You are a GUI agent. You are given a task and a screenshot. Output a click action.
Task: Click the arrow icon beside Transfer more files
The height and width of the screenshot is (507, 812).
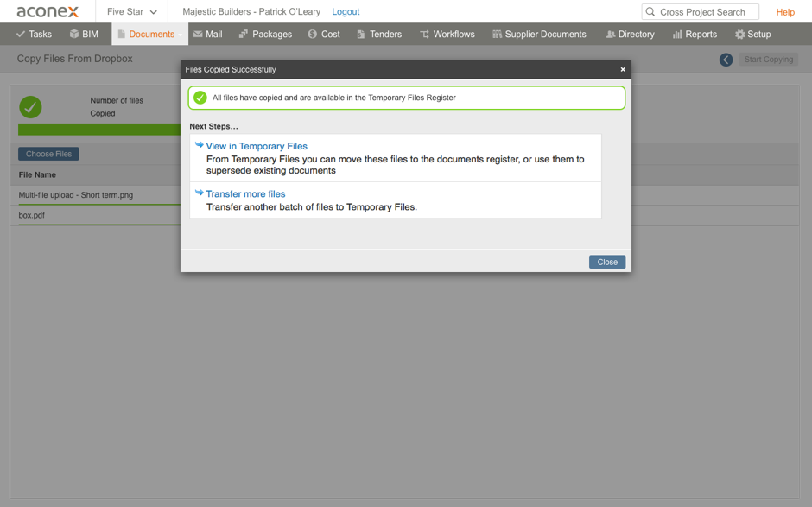199,193
